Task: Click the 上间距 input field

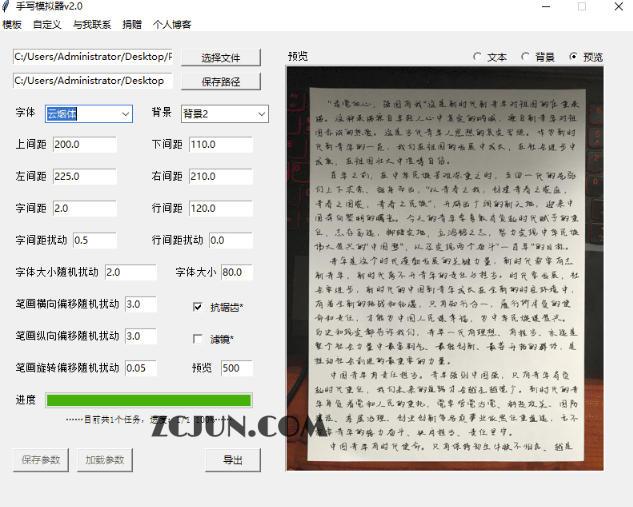Action: 85,145
